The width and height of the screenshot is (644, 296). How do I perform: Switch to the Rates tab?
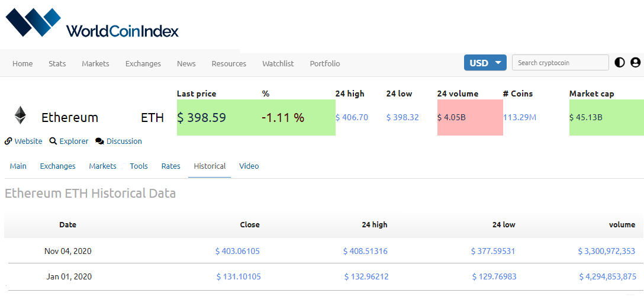(x=171, y=166)
